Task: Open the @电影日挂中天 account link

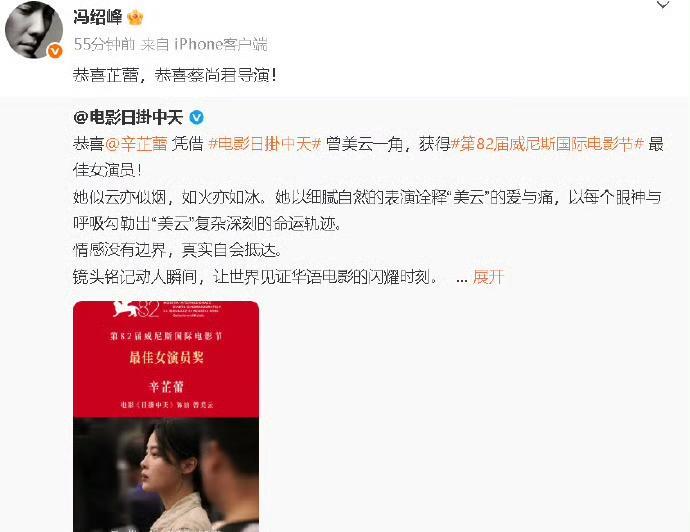Action: click(128, 117)
